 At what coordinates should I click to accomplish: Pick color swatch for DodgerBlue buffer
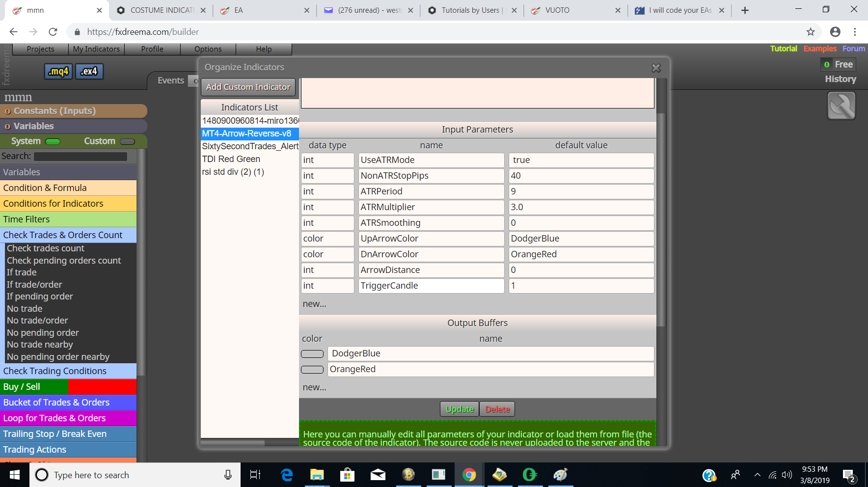pyautogui.click(x=312, y=354)
